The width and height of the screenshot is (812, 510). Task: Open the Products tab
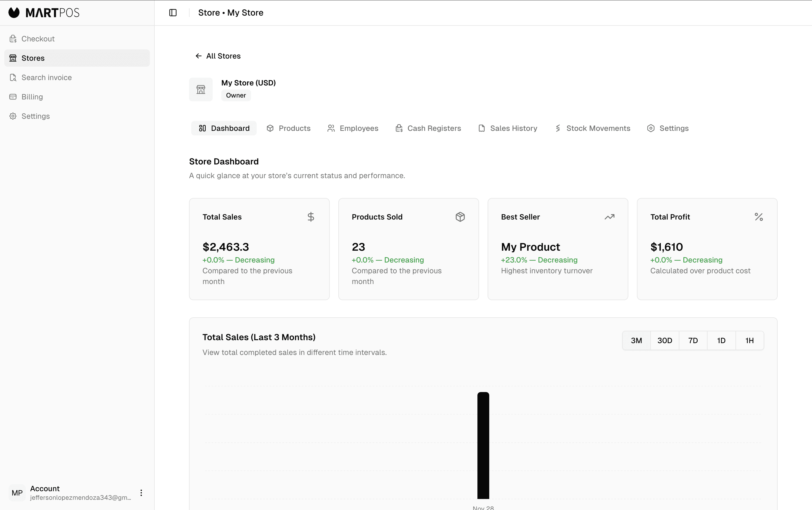point(289,128)
